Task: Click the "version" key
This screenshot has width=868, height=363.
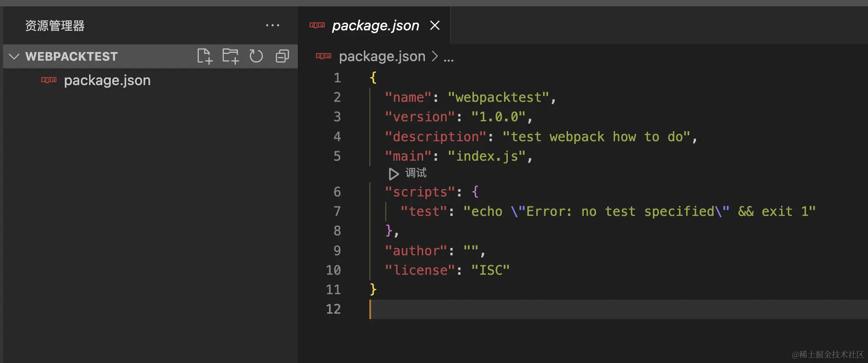Action: click(420, 117)
